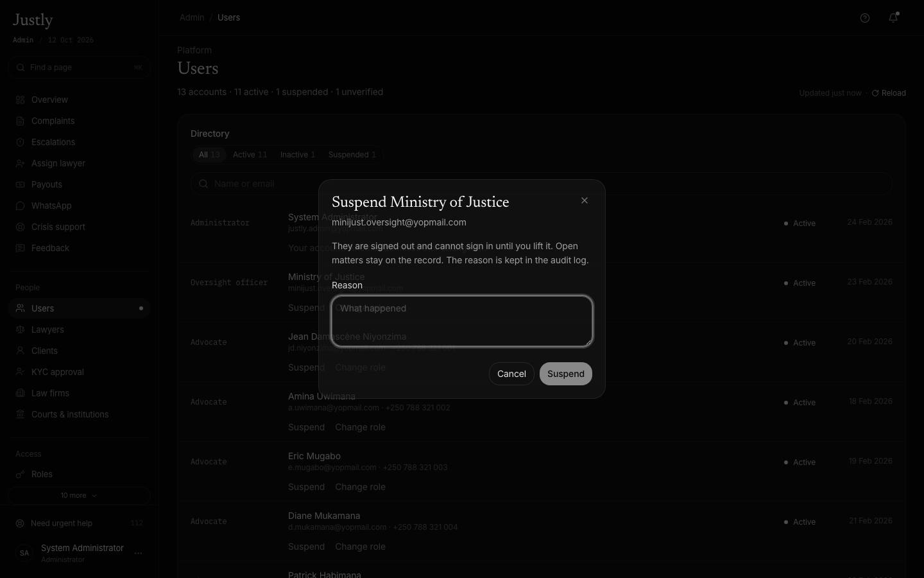This screenshot has width=924, height=578.
Task: Click Suspend for Diane Mukamana
Action: point(306,547)
